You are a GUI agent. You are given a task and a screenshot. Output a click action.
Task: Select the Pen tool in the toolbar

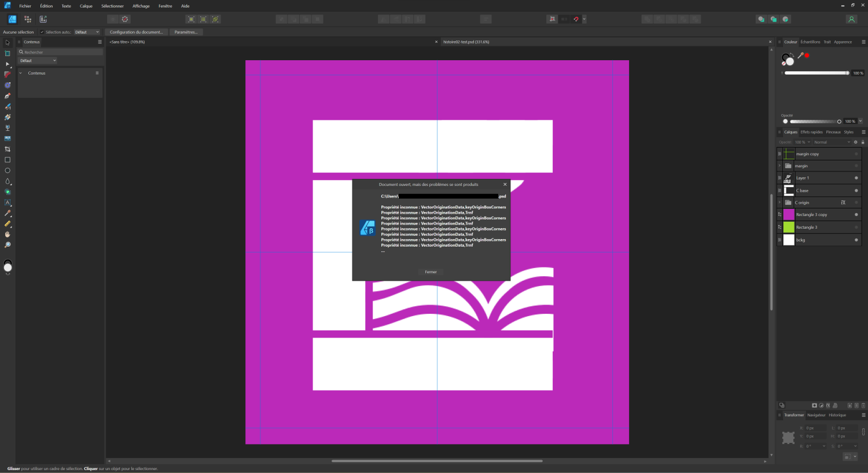(8, 96)
